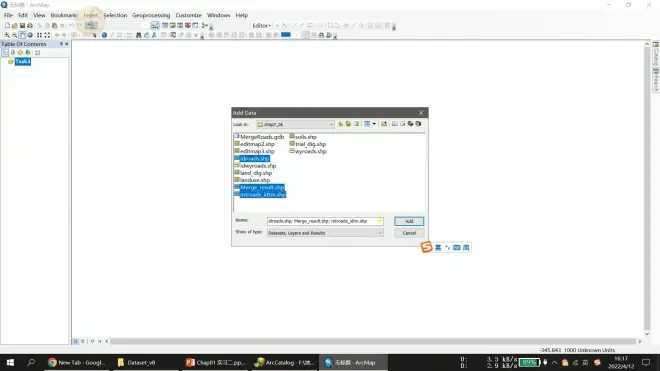Open the Help menu
The image size is (660, 371).
(242, 15)
